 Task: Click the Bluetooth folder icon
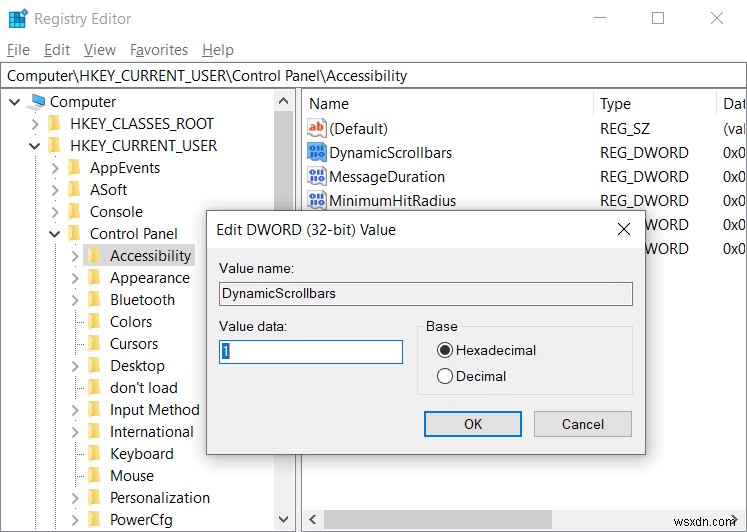pyautogui.click(x=94, y=300)
